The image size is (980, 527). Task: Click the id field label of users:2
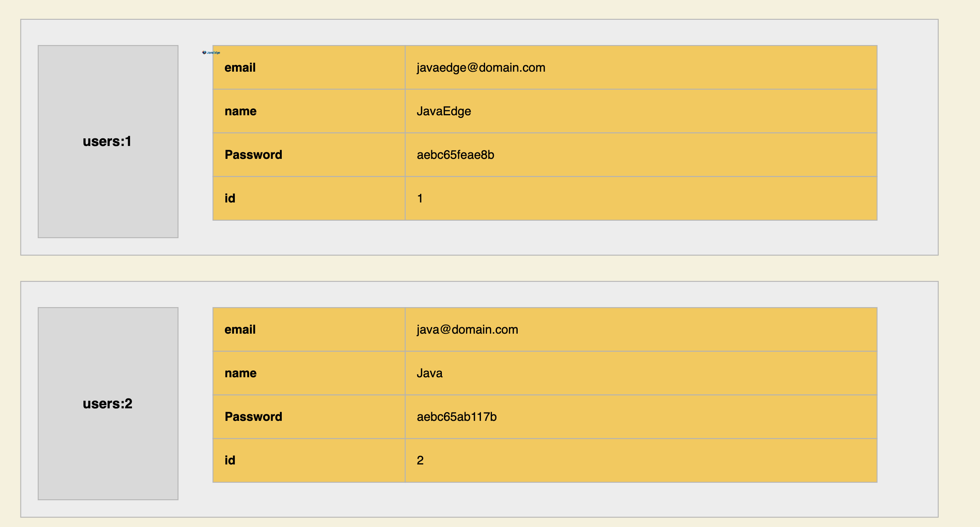[230, 460]
